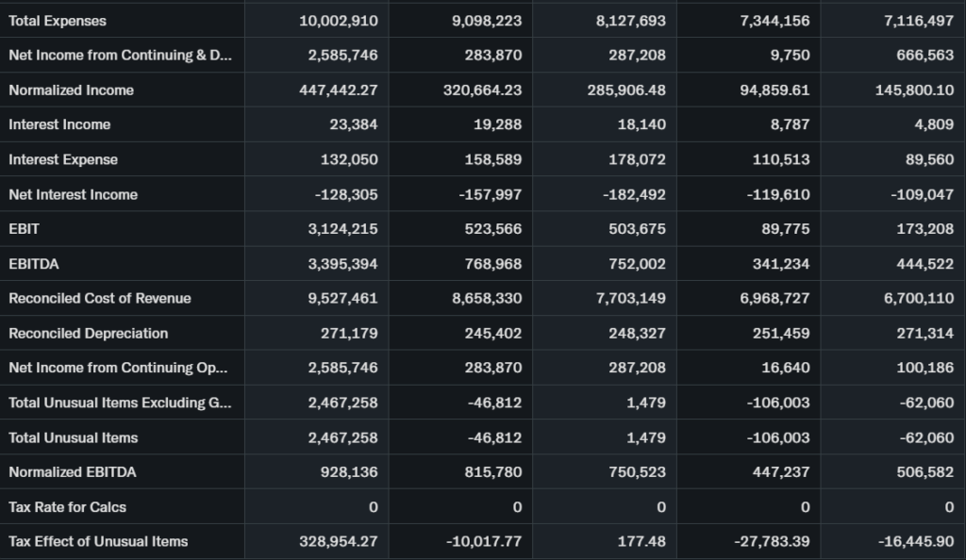Select the tax effect value -27,783.39

tap(771, 541)
